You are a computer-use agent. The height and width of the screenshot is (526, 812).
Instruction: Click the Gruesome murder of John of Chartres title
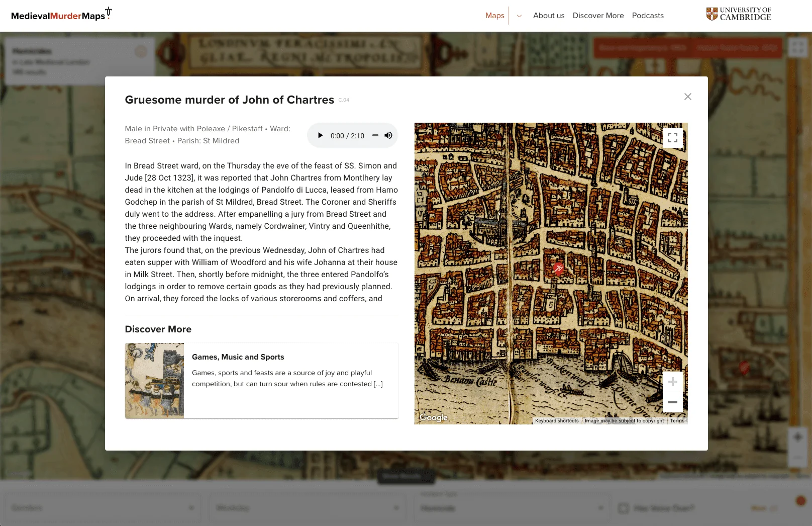(x=230, y=100)
